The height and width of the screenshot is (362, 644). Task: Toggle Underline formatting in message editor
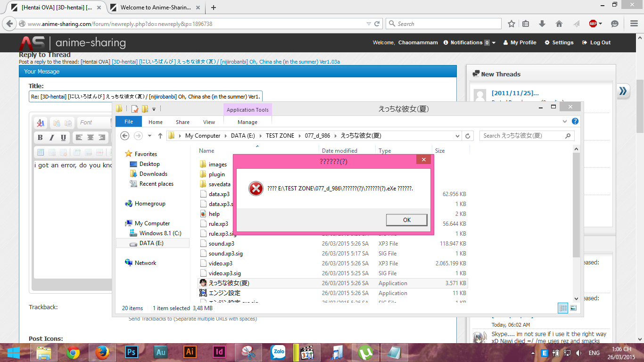63,138
